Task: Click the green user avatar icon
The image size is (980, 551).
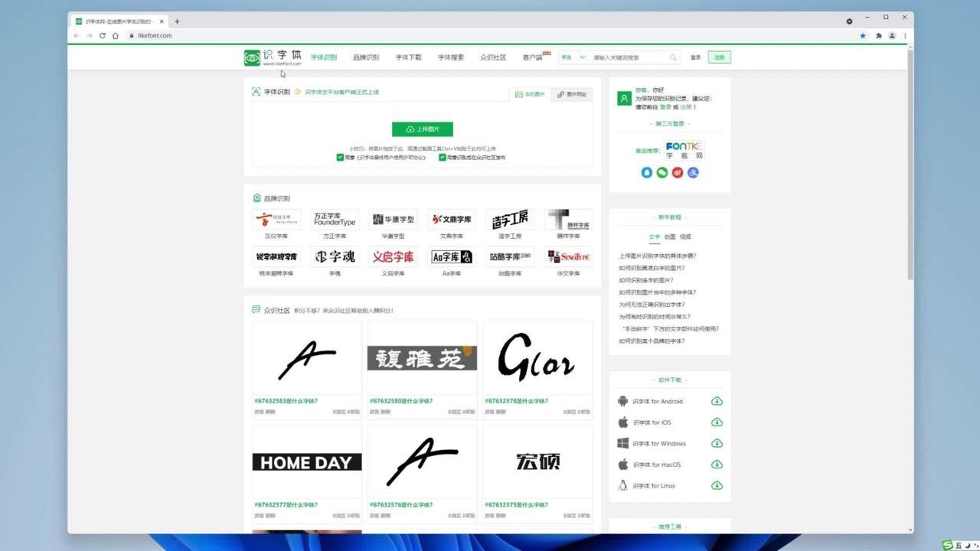Action: (625, 99)
